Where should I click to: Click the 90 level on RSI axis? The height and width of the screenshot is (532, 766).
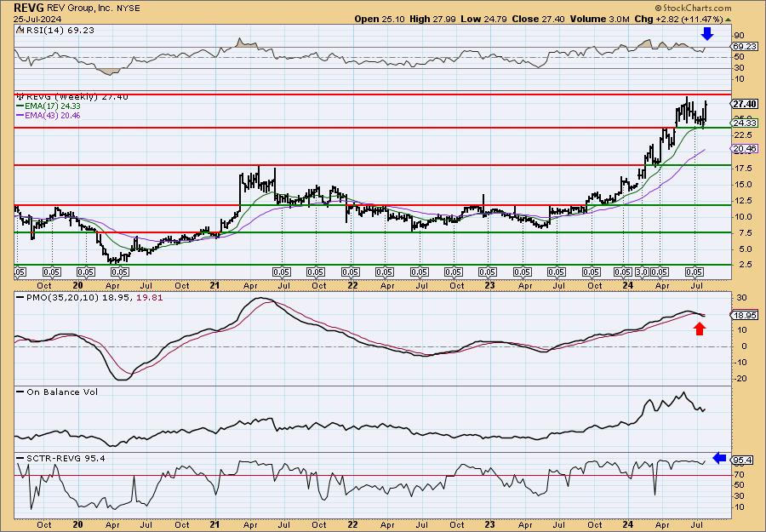(x=739, y=36)
